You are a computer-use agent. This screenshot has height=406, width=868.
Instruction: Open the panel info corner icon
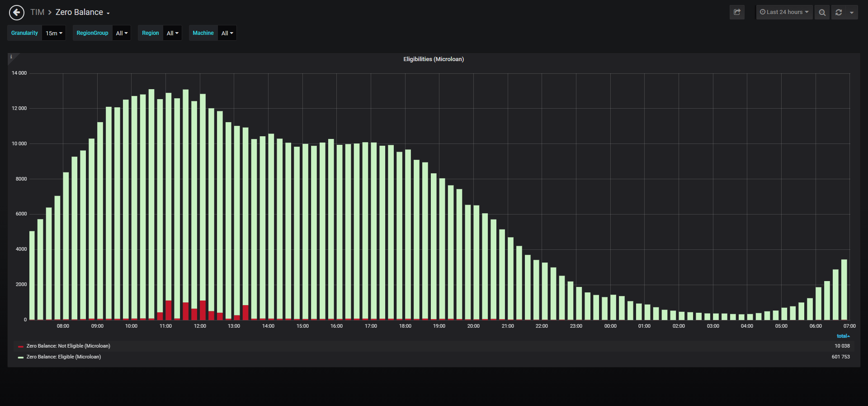11,57
